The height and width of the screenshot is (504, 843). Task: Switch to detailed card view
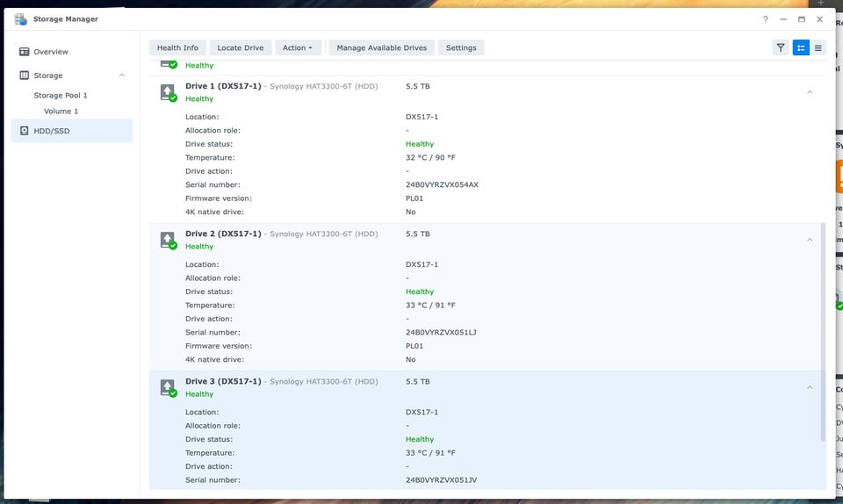(x=801, y=47)
